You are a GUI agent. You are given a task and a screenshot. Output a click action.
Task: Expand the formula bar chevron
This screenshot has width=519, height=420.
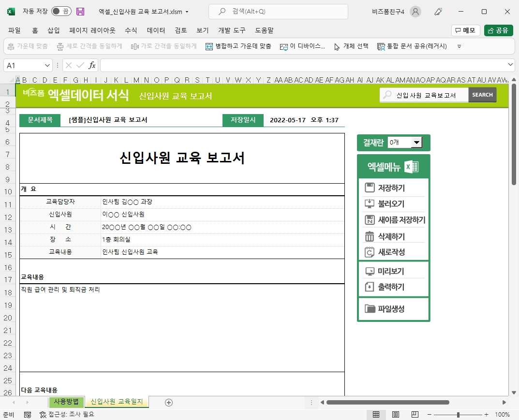coord(510,65)
